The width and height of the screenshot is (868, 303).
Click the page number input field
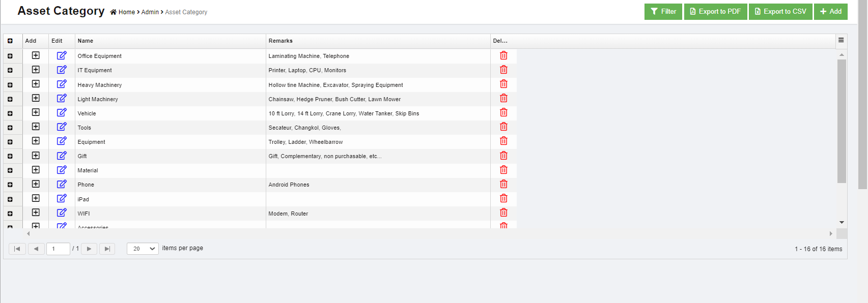point(58,249)
